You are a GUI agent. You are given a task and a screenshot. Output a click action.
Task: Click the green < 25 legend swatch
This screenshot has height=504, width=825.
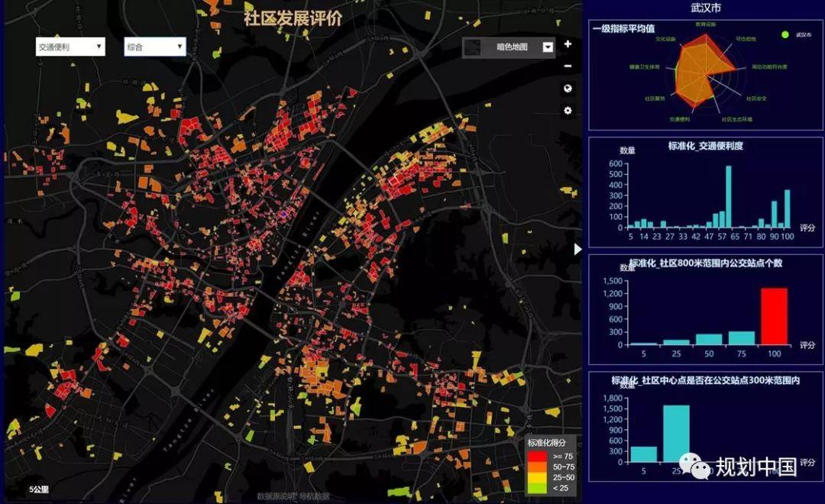(537, 488)
